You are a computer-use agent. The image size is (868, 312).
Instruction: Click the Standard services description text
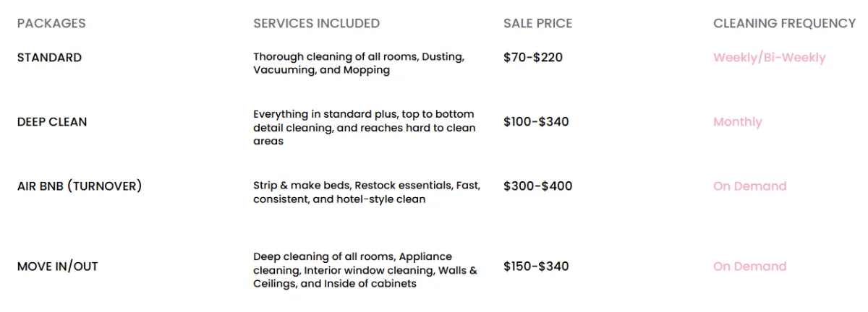[359, 63]
